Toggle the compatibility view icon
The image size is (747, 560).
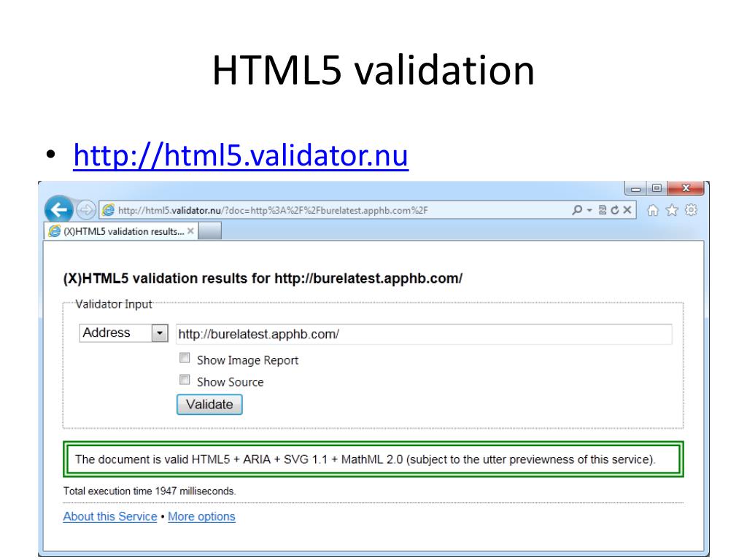603,210
